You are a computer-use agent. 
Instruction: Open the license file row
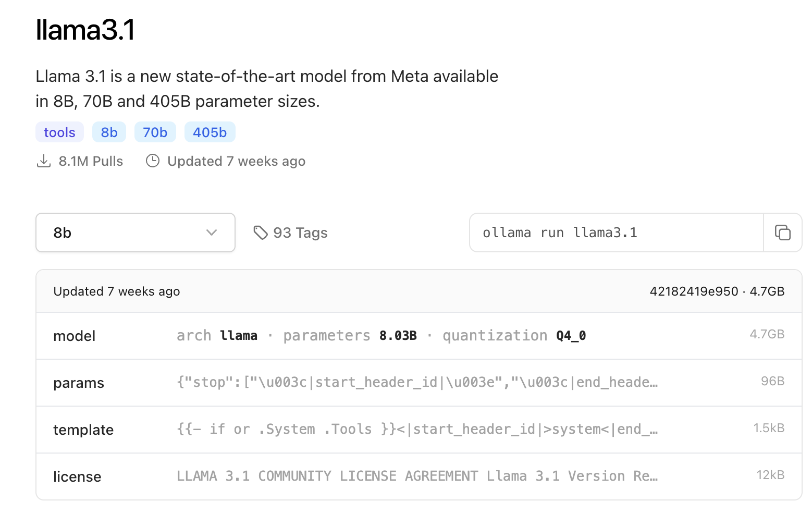pos(77,477)
